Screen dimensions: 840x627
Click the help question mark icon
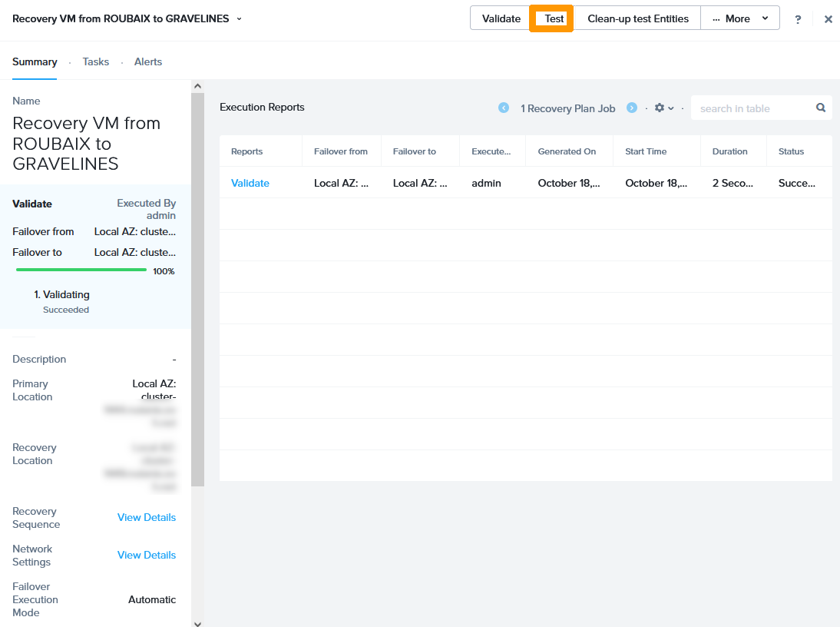tap(798, 19)
